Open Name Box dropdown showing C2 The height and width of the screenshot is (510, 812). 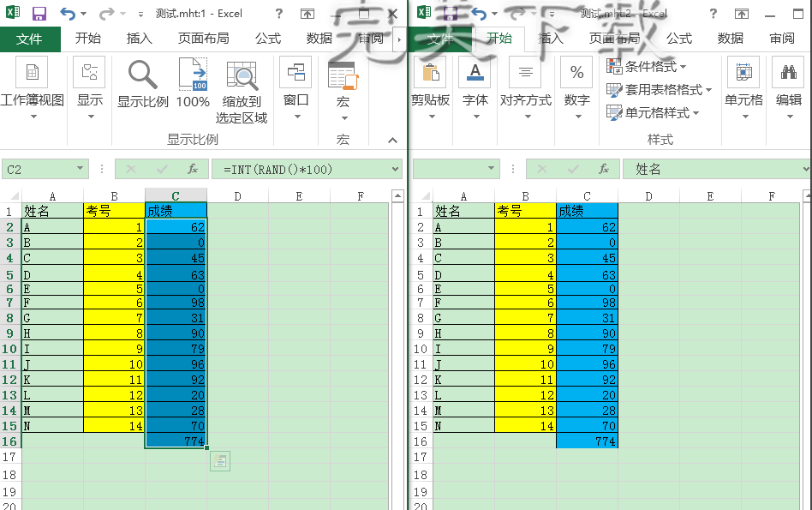pos(80,169)
